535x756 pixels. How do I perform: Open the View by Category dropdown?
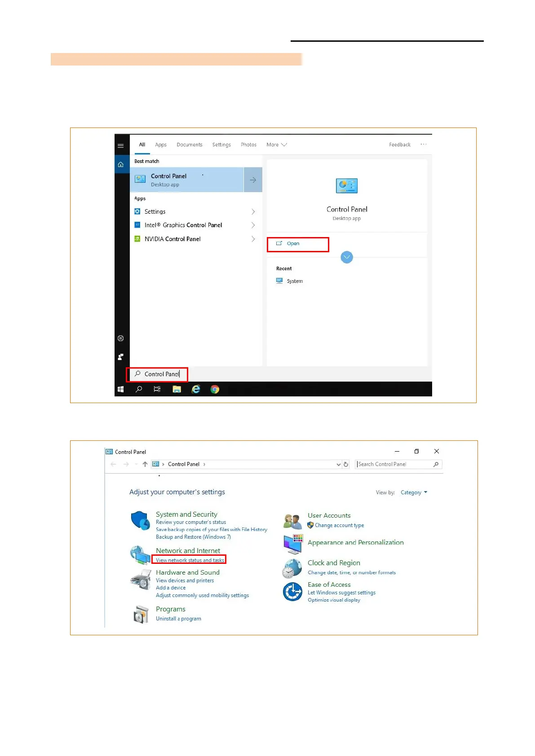tap(414, 492)
